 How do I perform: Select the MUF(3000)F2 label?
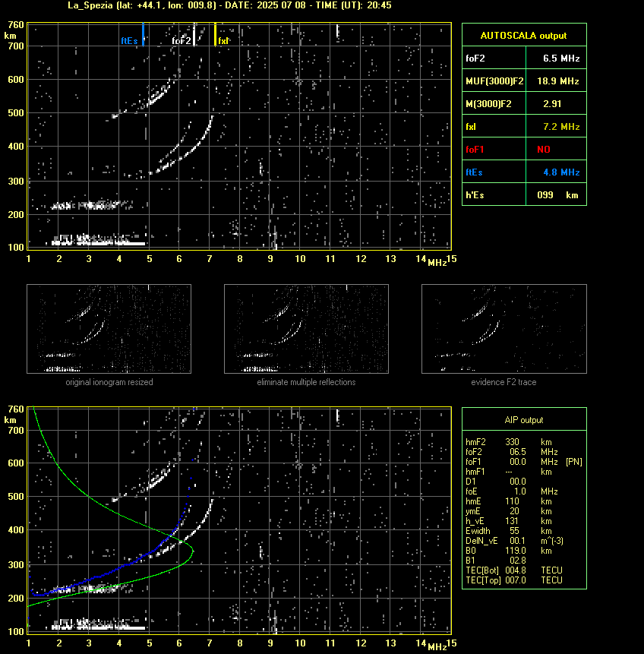coord(494,81)
